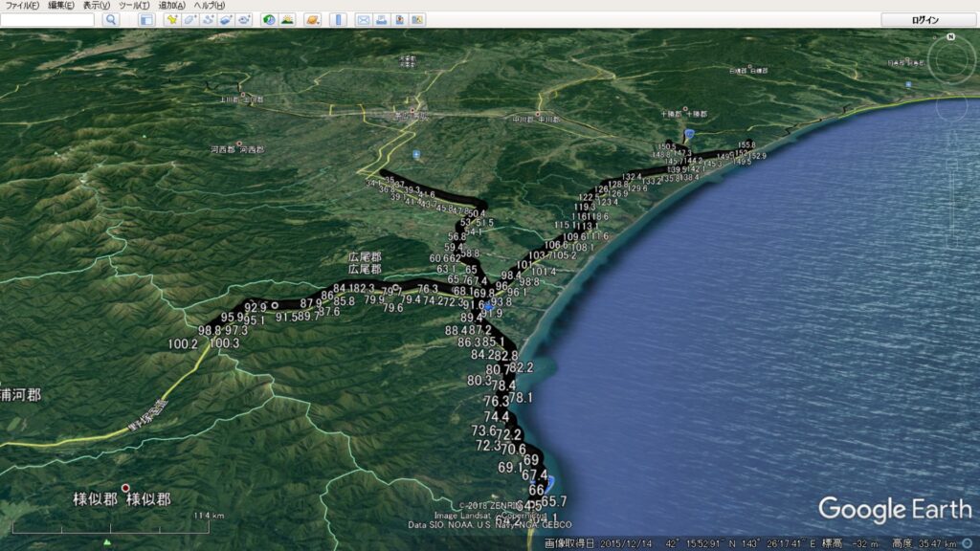Click the email envelope icon
The width and height of the screenshot is (980, 551).
pyautogui.click(x=364, y=20)
